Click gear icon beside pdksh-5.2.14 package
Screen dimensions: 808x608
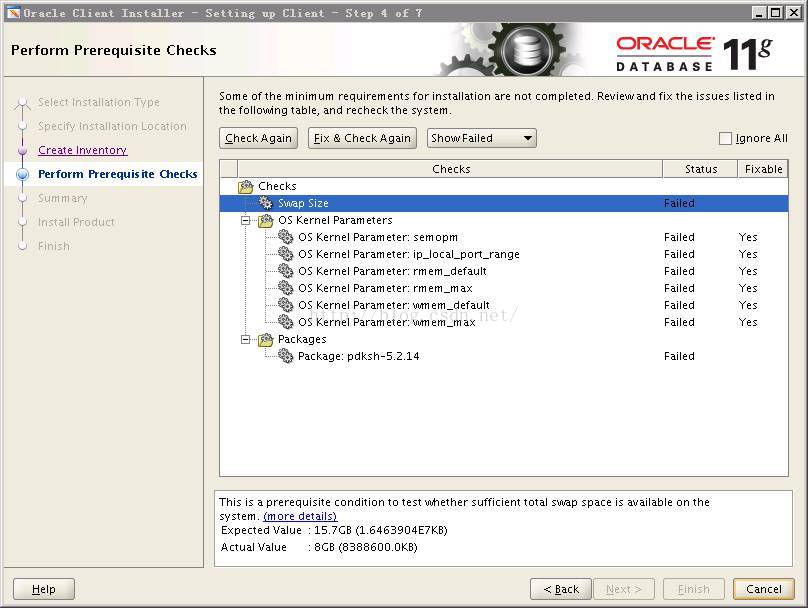tap(285, 356)
